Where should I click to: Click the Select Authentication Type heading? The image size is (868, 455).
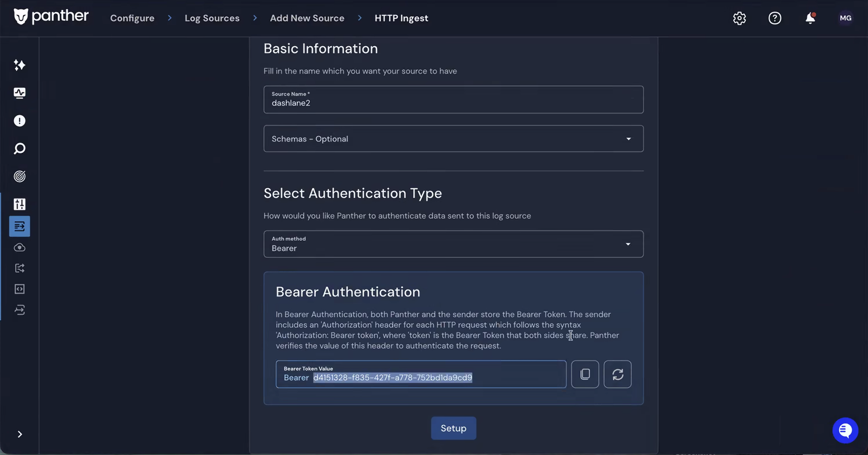point(352,193)
